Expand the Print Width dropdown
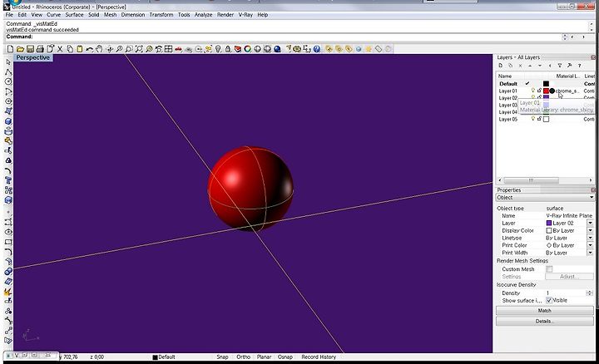The image size is (599, 364). [590, 253]
